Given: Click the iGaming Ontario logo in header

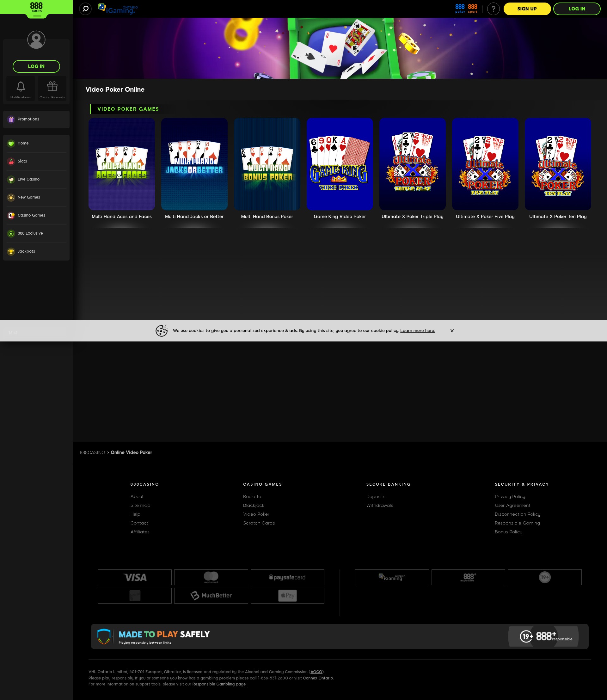Looking at the screenshot, I should [118, 9].
